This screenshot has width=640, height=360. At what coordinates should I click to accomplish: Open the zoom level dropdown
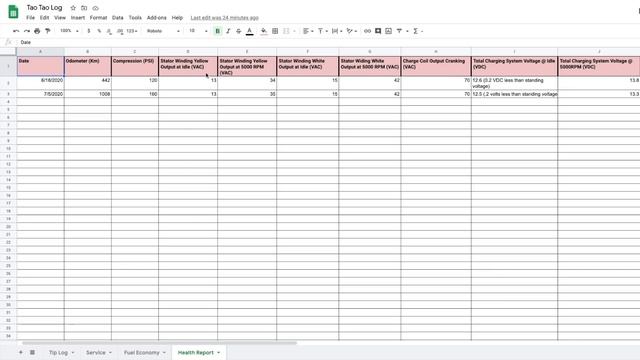tap(69, 31)
